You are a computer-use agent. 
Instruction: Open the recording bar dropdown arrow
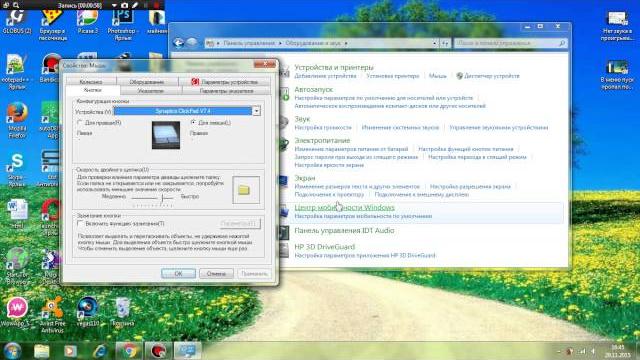point(114,5)
